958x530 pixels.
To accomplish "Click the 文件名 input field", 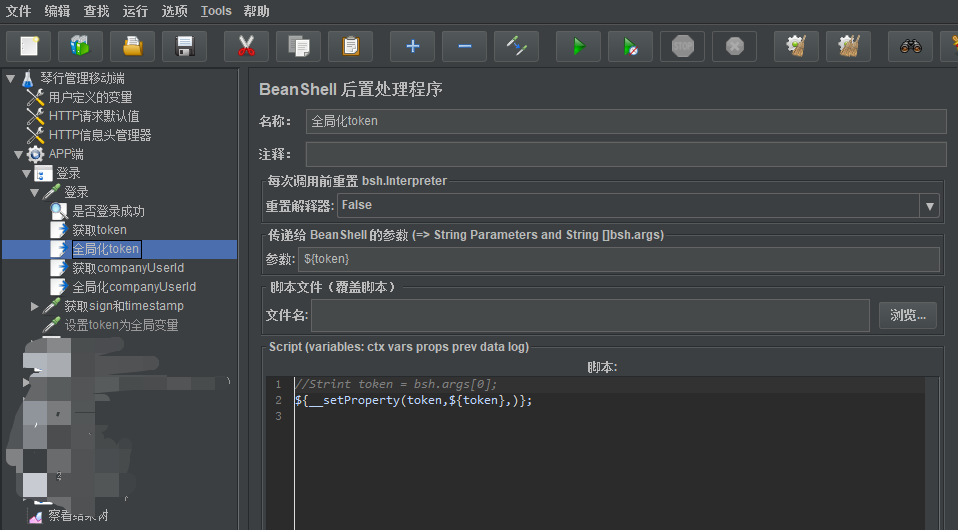I will (x=590, y=315).
